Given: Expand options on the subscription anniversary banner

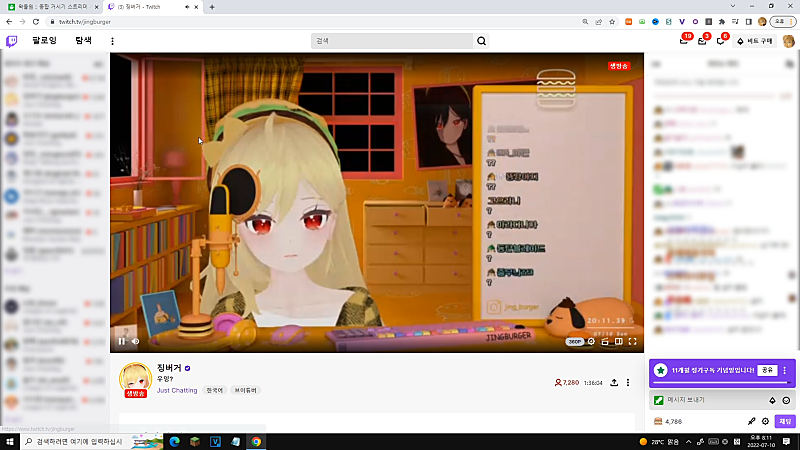Looking at the screenshot, I should click(x=785, y=370).
